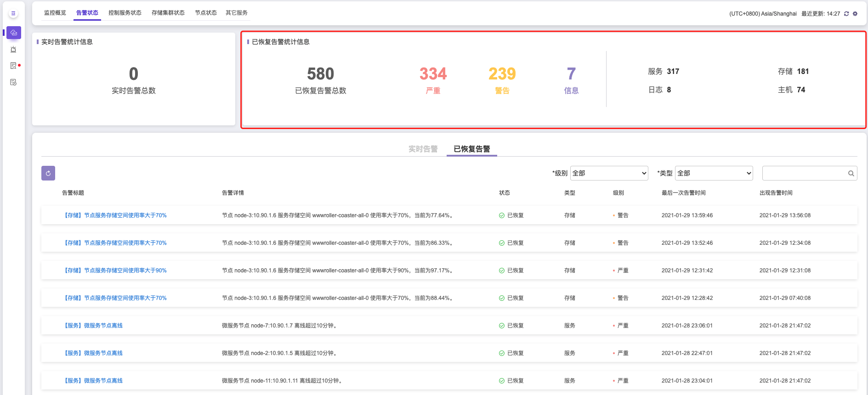
Task: Select the 实时告警 tab
Action: click(x=423, y=149)
